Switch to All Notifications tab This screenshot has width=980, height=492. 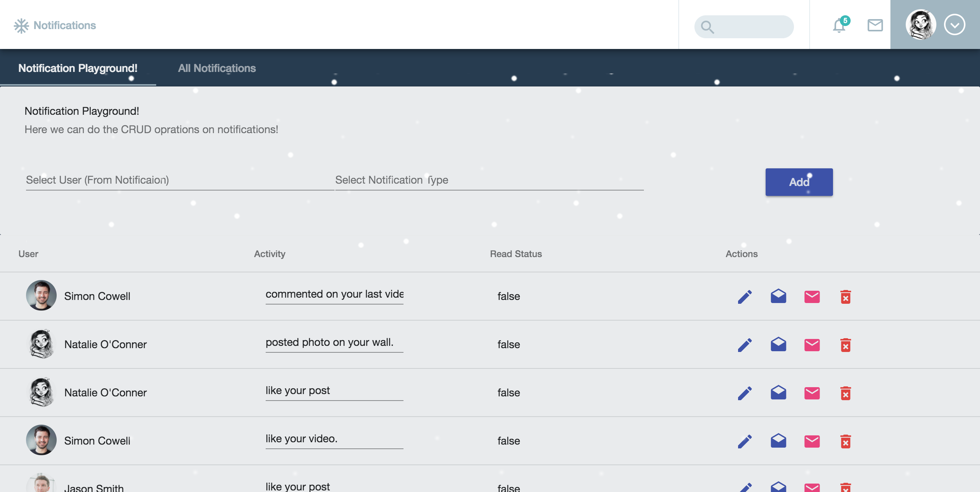click(217, 68)
